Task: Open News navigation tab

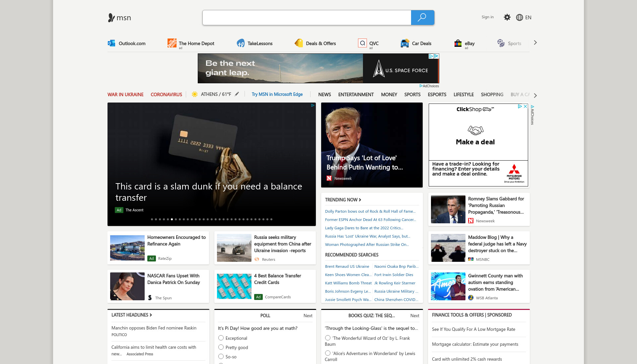Action: (x=324, y=95)
